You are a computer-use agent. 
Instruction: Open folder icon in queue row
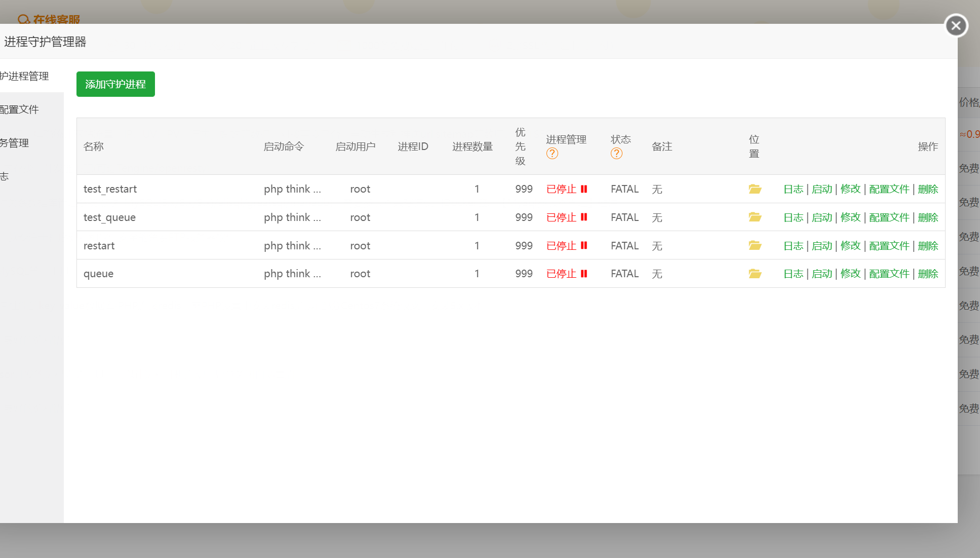[755, 274]
